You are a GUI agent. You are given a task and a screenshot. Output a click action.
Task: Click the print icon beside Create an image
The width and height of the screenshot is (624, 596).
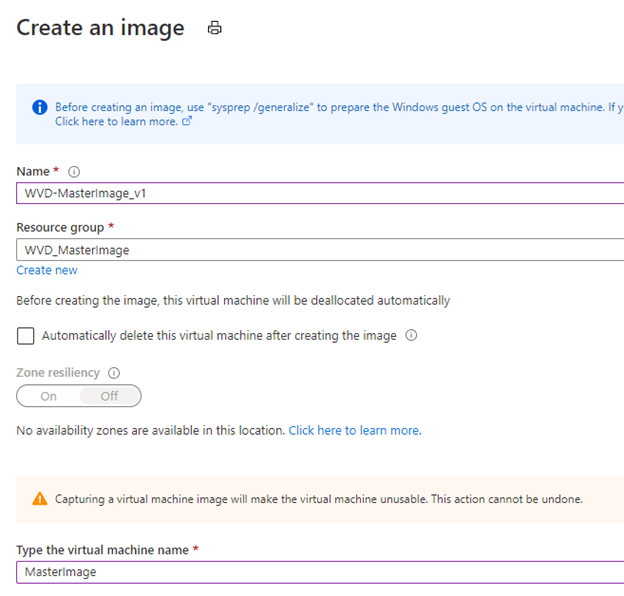click(214, 28)
